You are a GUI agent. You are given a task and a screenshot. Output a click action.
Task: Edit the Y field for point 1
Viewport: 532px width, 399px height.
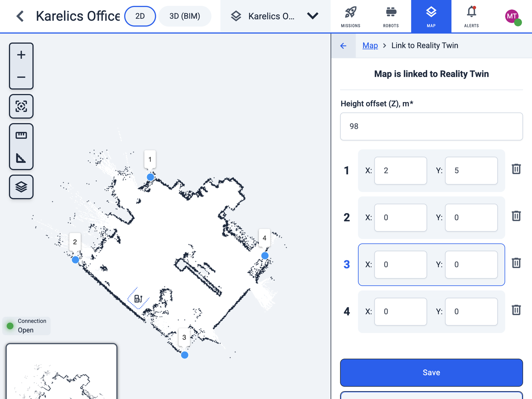(x=471, y=171)
